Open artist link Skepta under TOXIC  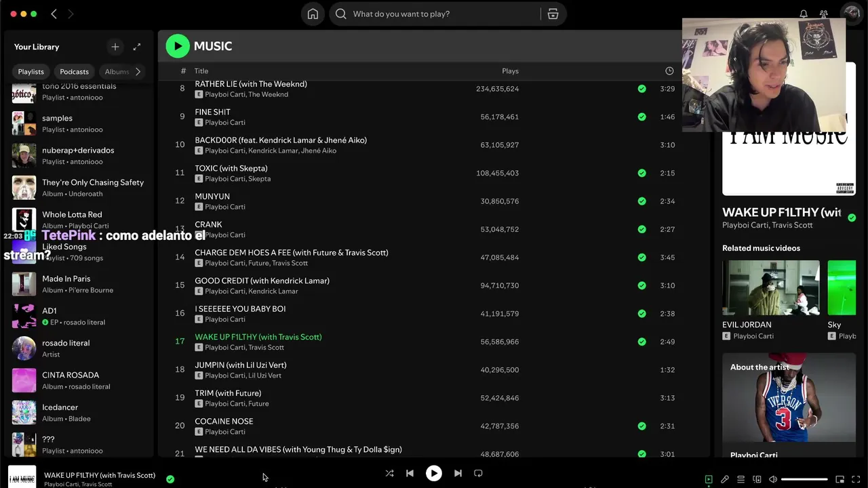point(259,179)
